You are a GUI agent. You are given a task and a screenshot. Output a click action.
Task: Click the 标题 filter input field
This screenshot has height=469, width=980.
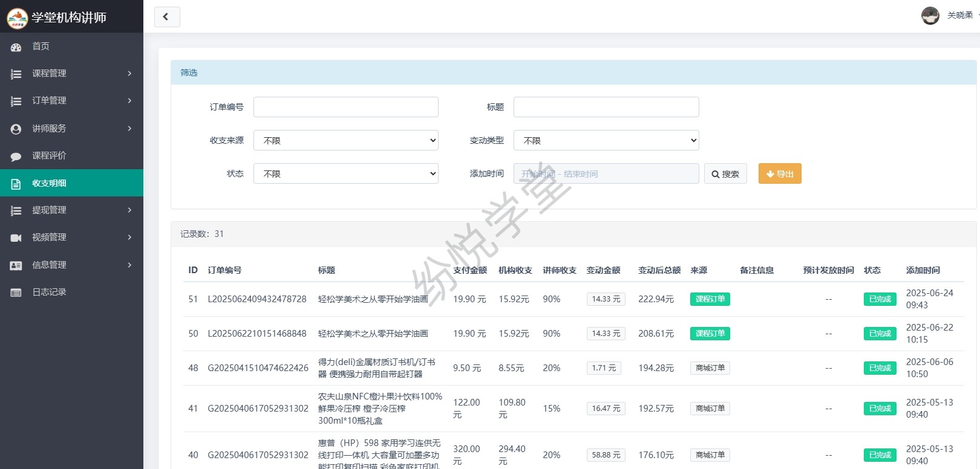pos(606,107)
